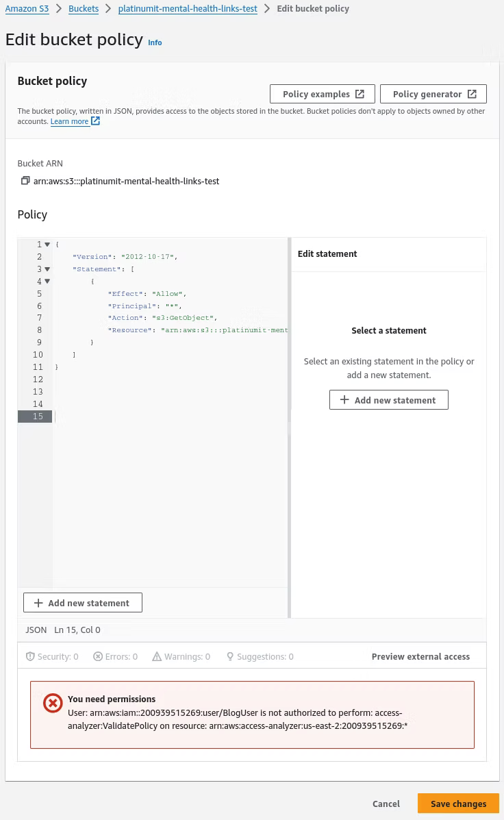The height and width of the screenshot is (820, 504).
Task: Select line number 12 in the editor gutter
Action: (x=38, y=379)
